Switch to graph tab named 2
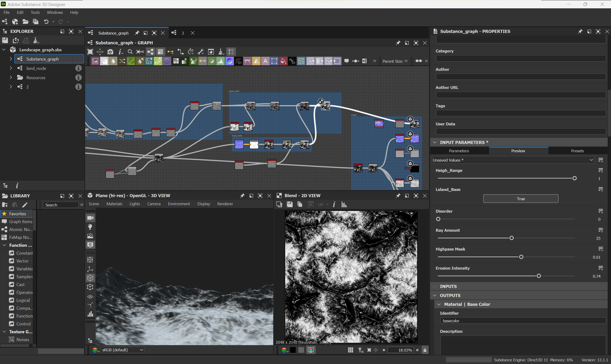The height and width of the screenshot is (364, 611). [x=183, y=33]
